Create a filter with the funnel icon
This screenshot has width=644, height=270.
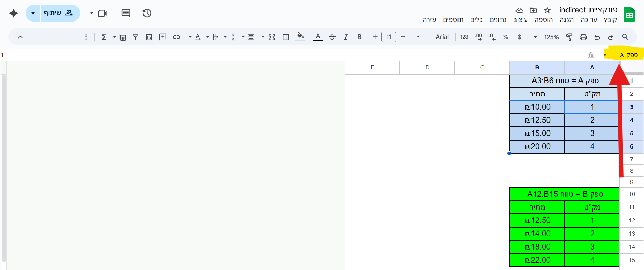click(135, 37)
